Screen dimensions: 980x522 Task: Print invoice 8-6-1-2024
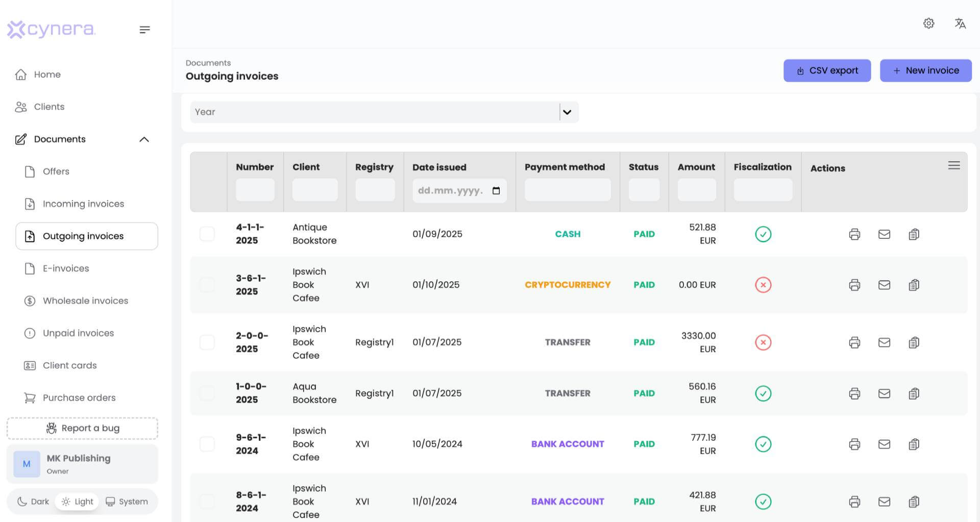(x=854, y=502)
